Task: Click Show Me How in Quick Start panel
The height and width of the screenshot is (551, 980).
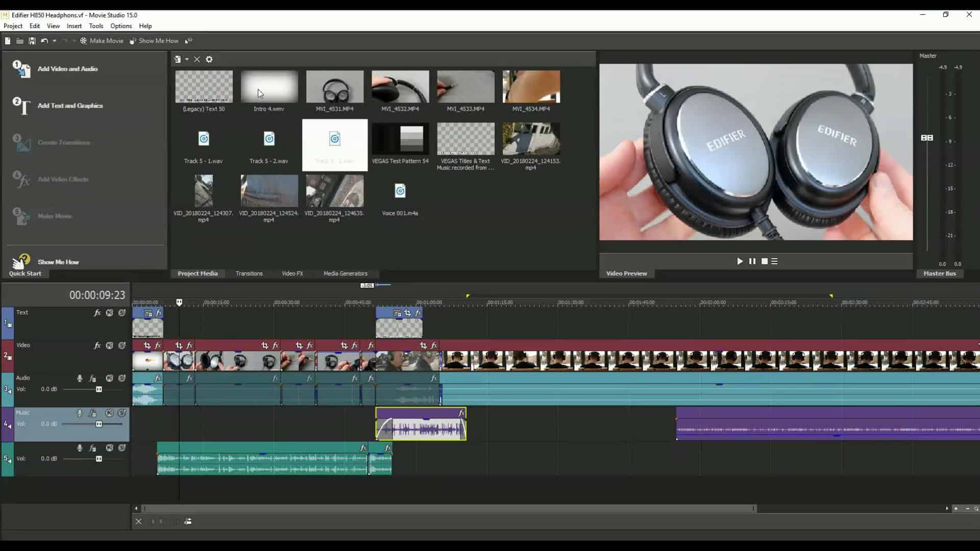Action: tap(58, 262)
